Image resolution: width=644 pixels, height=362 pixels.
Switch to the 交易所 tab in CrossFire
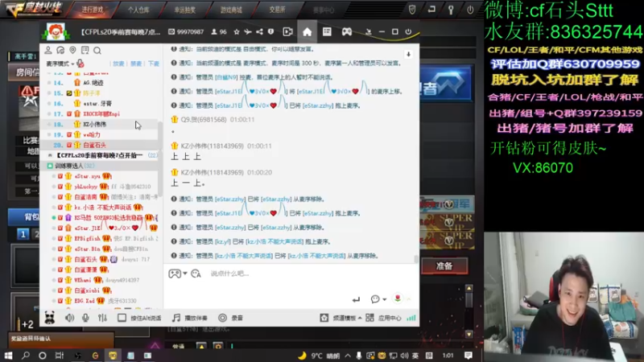[x=277, y=10]
